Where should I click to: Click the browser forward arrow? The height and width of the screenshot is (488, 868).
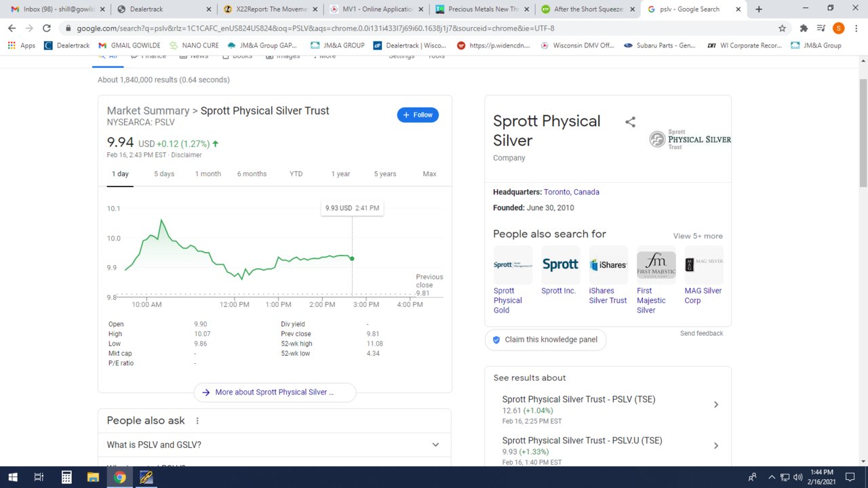(x=29, y=28)
